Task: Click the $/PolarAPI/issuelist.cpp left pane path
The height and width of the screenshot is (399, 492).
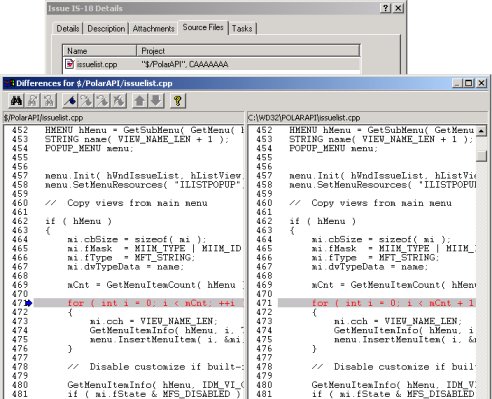Action: [43, 118]
